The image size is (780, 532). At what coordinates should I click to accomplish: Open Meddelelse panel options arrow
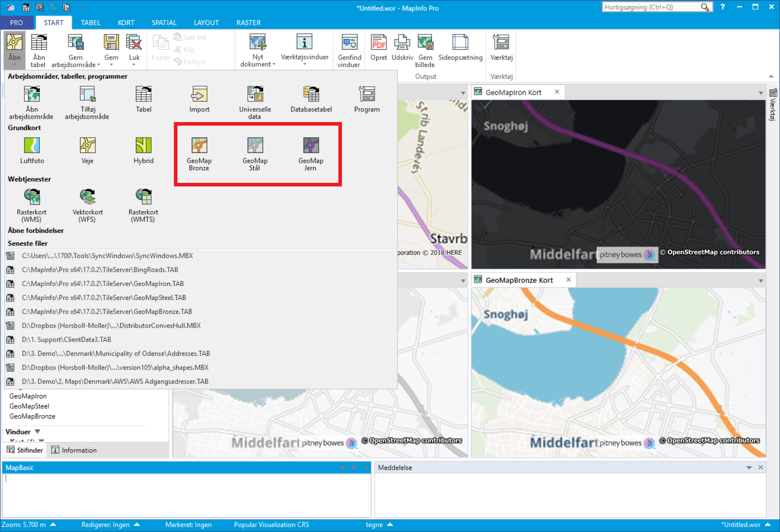click(x=749, y=467)
